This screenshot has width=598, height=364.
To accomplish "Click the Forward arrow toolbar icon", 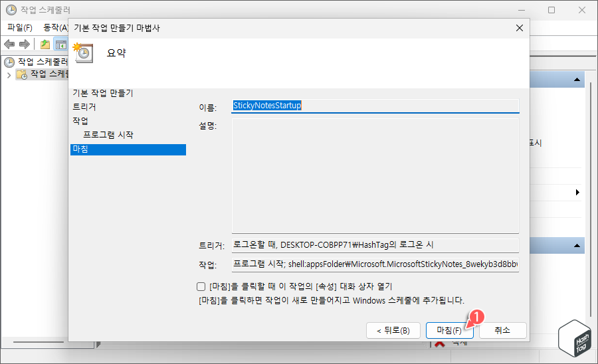I will click(x=25, y=45).
